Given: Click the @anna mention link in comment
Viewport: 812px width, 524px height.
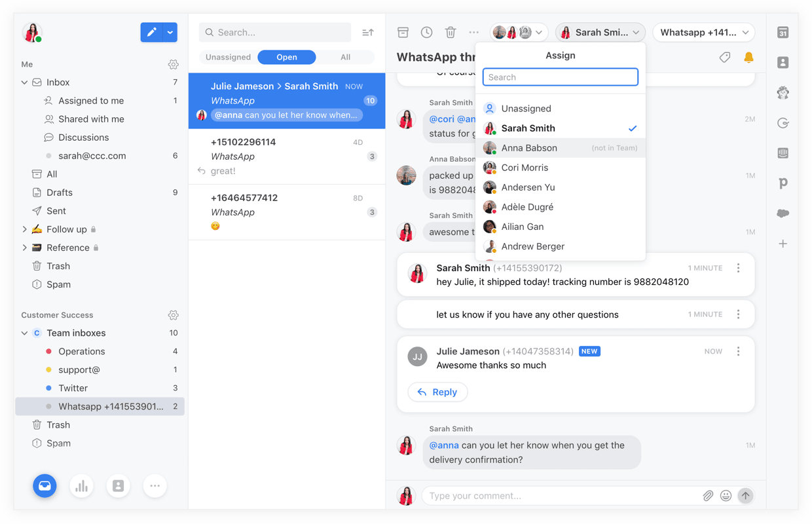Looking at the screenshot, I should (x=444, y=445).
